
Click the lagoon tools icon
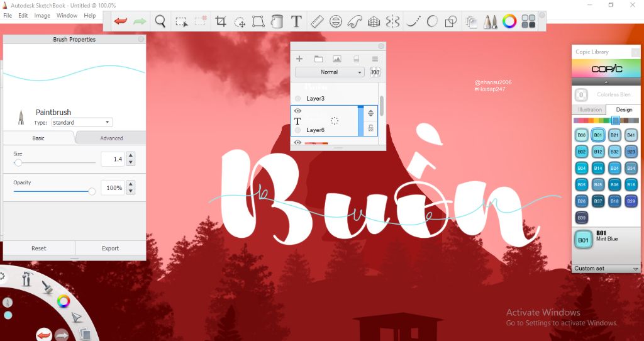point(27,279)
